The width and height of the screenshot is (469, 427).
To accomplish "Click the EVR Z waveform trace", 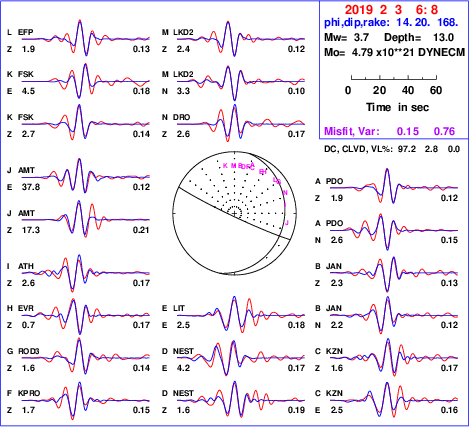I will click(x=86, y=315).
